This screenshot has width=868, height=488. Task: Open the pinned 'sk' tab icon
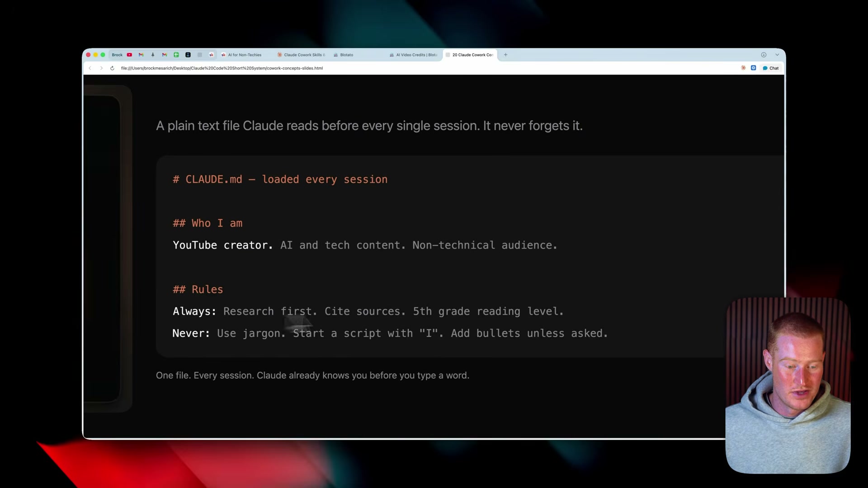(x=211, y=55)
